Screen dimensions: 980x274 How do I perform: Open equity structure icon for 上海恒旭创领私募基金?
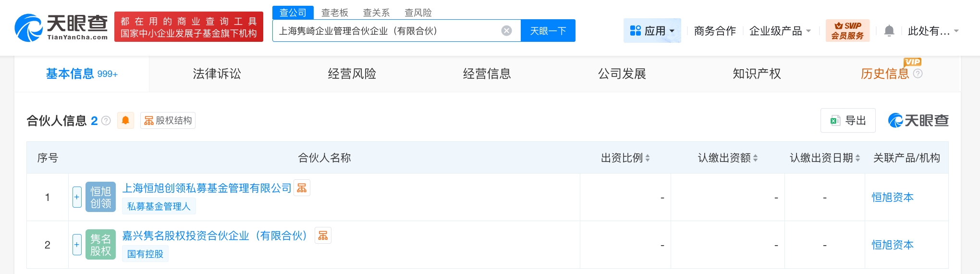click(x=302, y=188)
